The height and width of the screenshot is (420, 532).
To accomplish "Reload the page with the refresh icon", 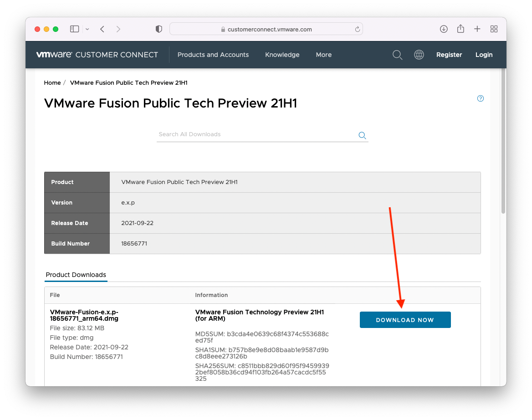I will pos(358,29).
